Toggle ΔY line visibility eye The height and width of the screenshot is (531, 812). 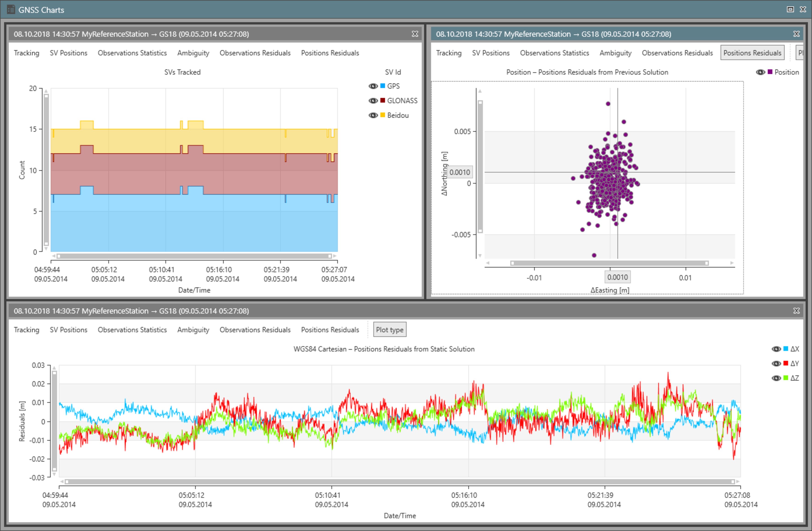[776, 363]
